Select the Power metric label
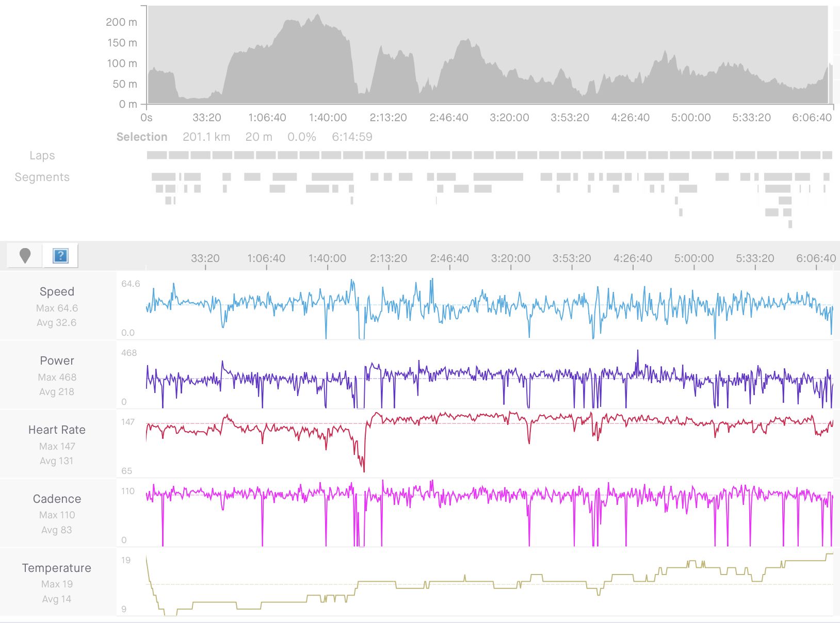 pos(57,360)
